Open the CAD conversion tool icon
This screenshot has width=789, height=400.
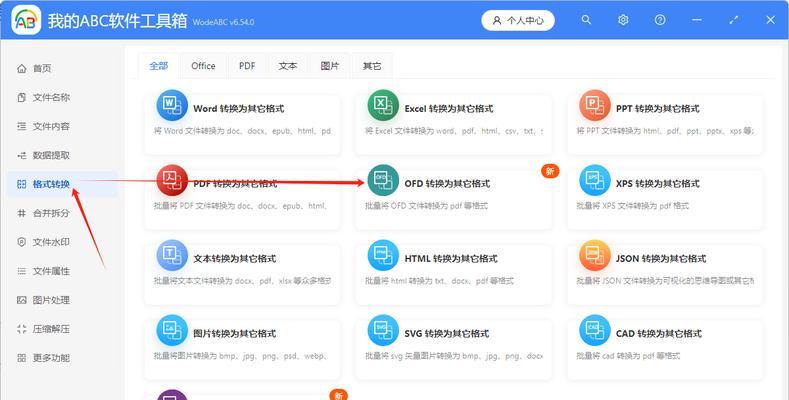(594, 330)
